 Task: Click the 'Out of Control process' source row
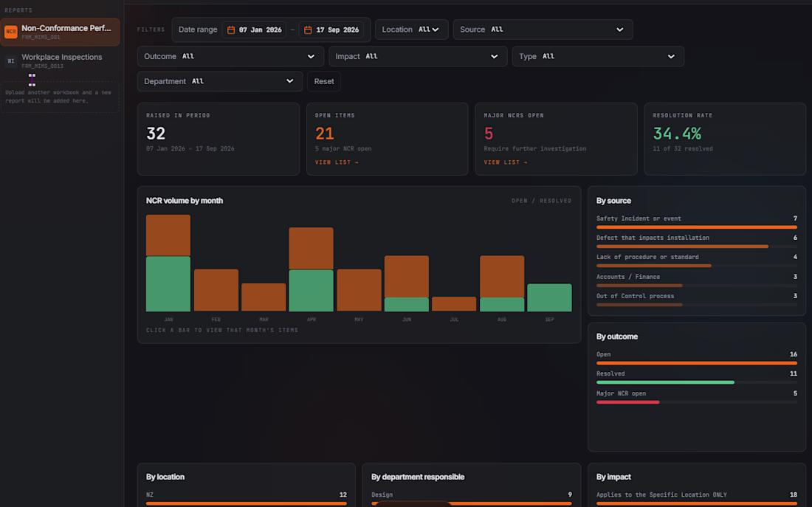(697, 300)
